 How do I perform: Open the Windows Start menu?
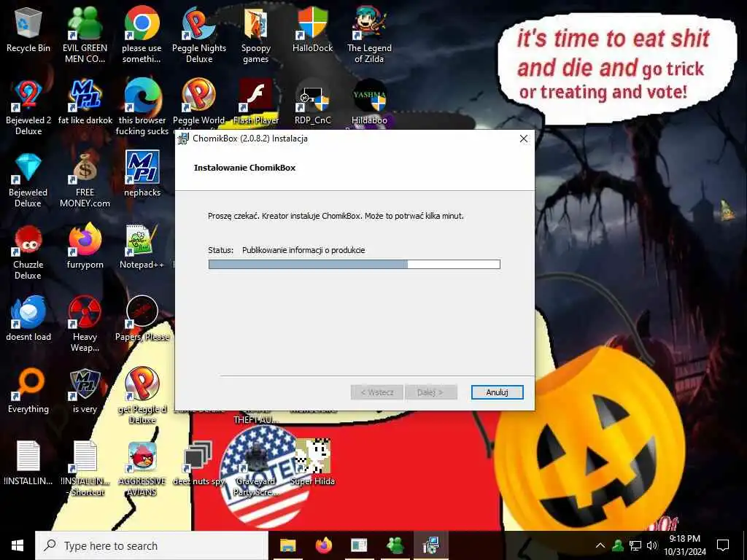click(x=18, y=545)
